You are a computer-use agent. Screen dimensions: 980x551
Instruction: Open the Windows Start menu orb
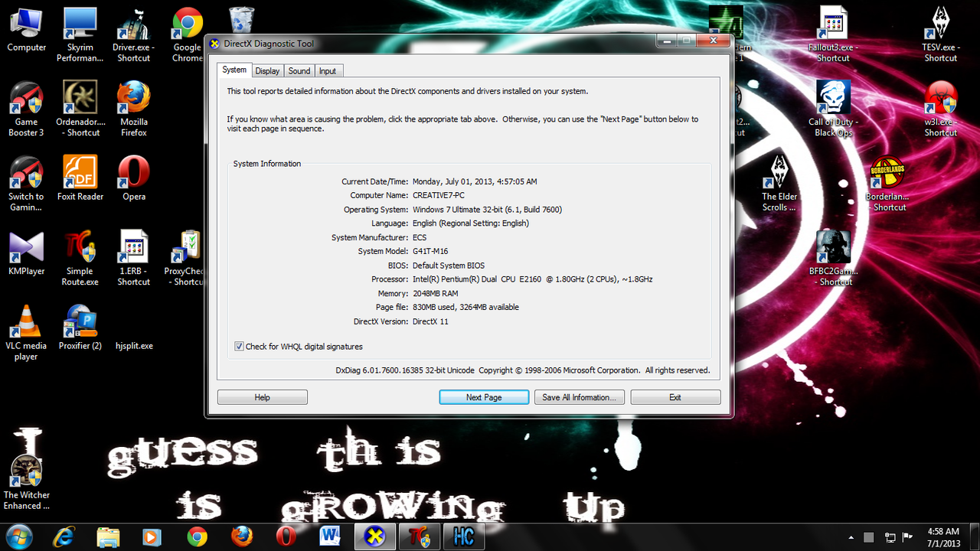[20, 536]
